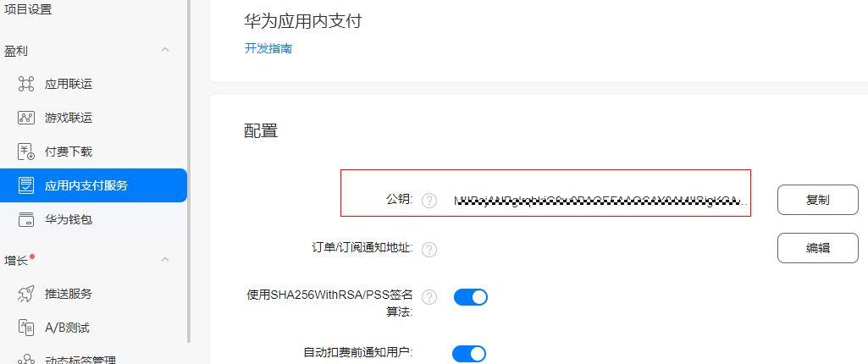The width and height of the screenshot is (868, 364).
Task: Click the 推送服务 rocket icon
Action: click(26, 294)
